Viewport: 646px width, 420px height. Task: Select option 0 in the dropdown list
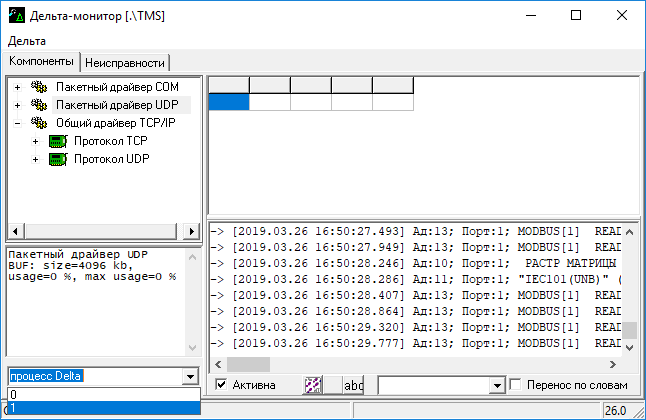pyautogui.click(x=100, y=394)
